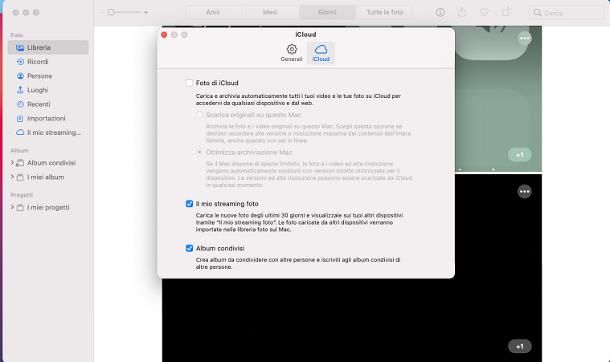Click the Recenti clock icon
The image size is (610, 362).
[20, 104]
